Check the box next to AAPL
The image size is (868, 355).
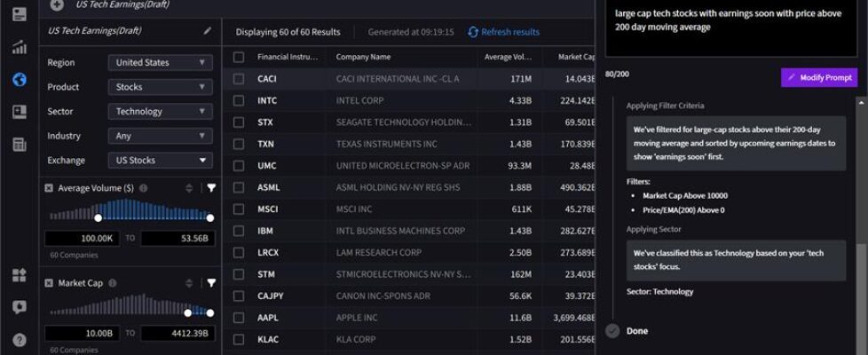coord(239,318)
